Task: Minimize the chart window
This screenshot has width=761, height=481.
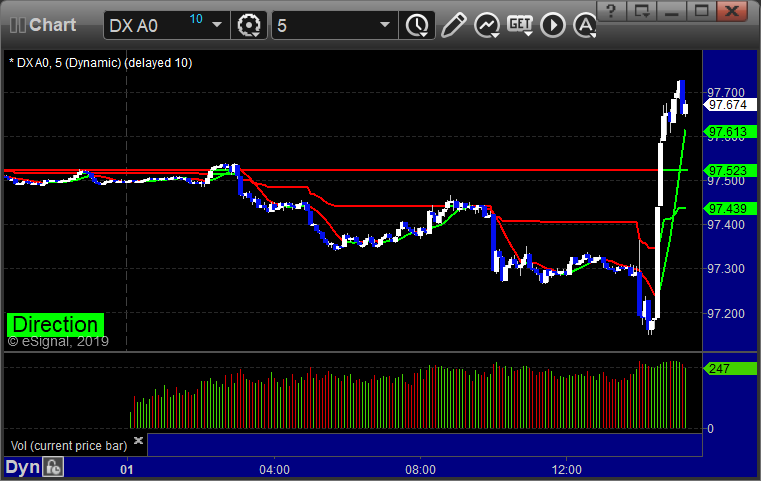Action: point(671,11)
